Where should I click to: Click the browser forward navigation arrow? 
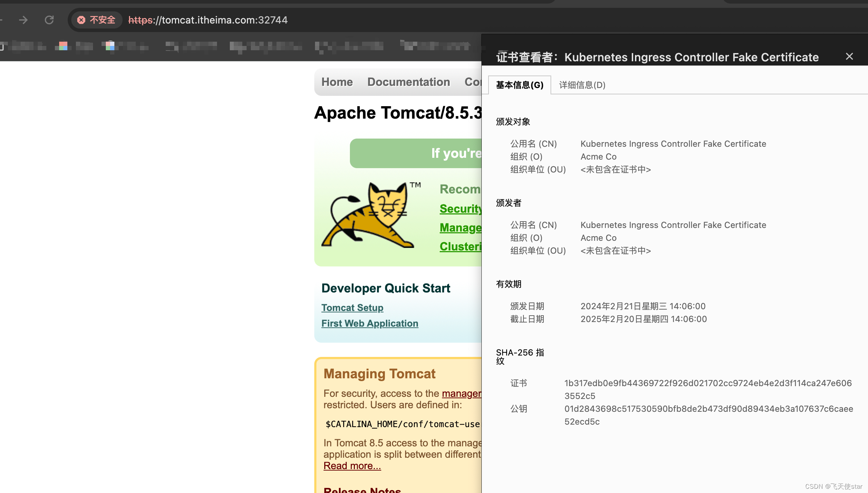tap(23, 20)
